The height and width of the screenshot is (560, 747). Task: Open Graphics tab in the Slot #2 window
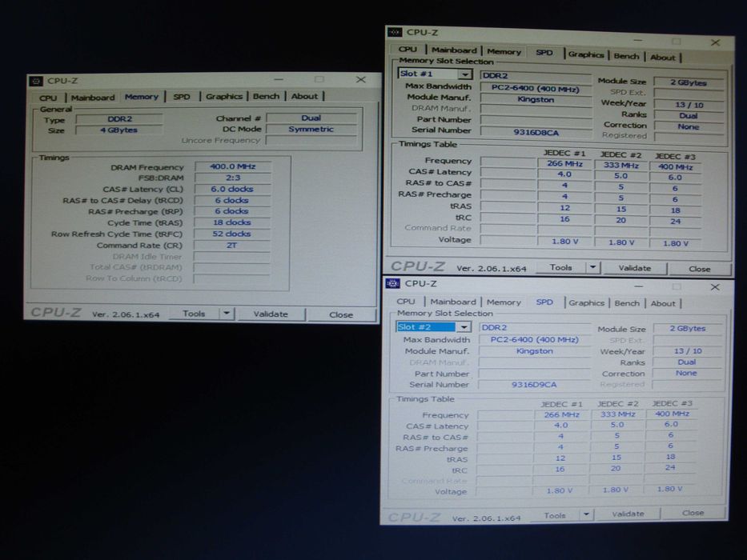[x=586, y=303]
